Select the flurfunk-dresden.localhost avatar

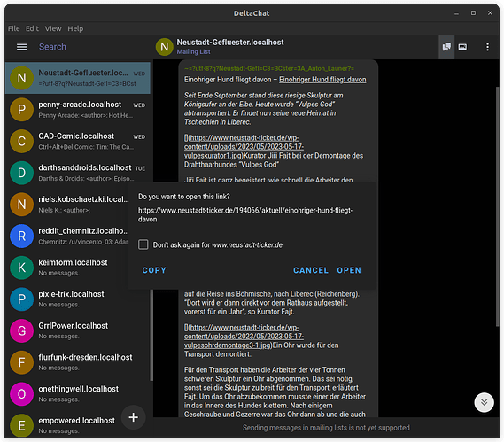tap(21, 362)
